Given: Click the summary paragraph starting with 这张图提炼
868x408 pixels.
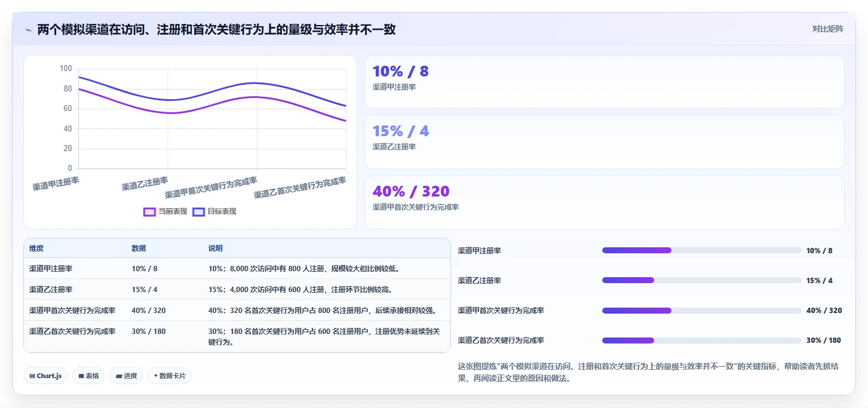Looking at the screenshot, I should pyautogui.click(x=648, y=372).
